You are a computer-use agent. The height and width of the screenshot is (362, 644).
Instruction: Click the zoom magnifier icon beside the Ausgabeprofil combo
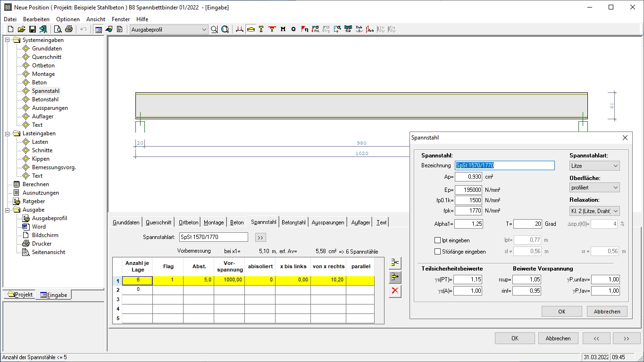[214, 29]
